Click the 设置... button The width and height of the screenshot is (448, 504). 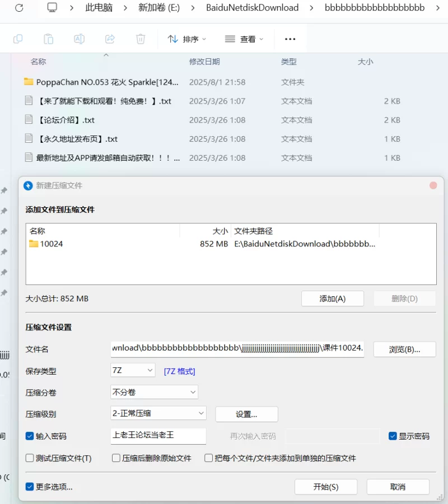pyautogui.click(x=246, y=414)
